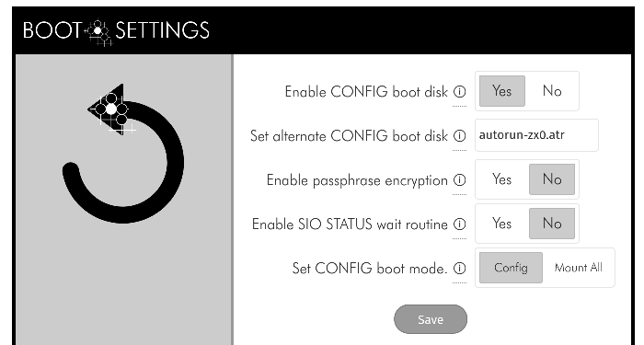Click the autorun-zx0.atr boot disk field
The width and height of the screenshot is (644, 345).
(x=536, y=135)
